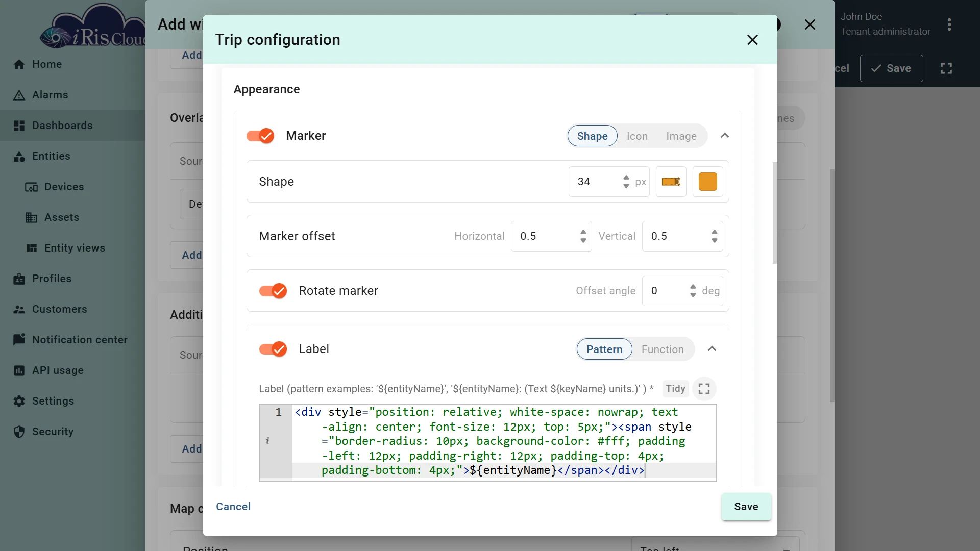The image size is (980, 551).
Task: Click the Dashboards grid icon
Action: pyautogui.click(x=19, y=126)
